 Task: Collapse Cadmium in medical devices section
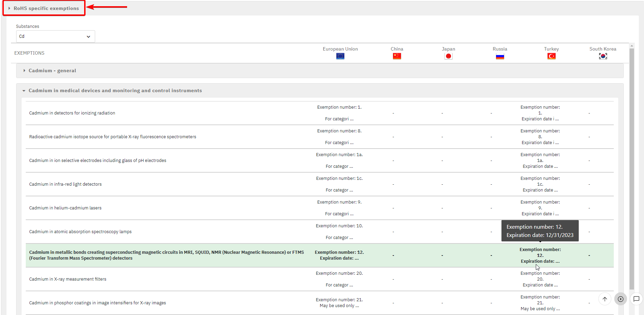pos(115,91)
